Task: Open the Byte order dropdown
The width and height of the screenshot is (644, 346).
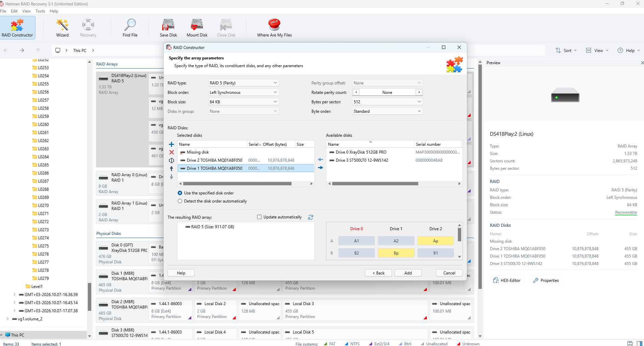Action: [387, 111]
